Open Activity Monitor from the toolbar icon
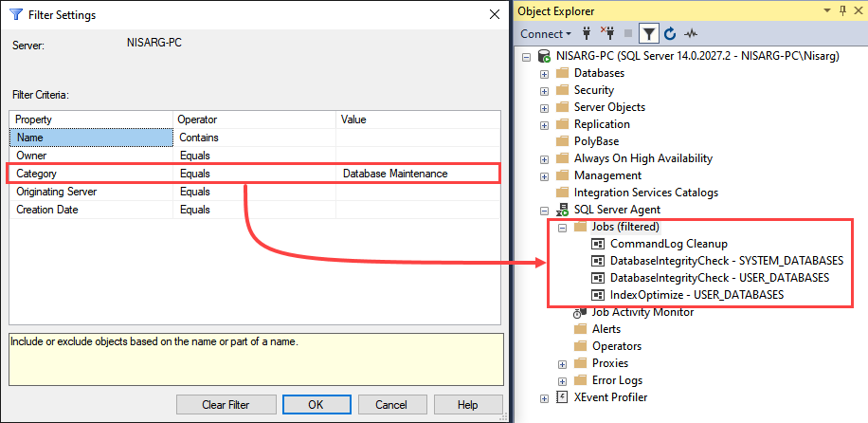 [691, 34]
